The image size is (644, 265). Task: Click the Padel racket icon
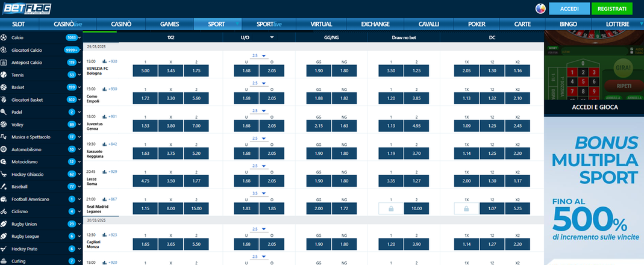4,112
